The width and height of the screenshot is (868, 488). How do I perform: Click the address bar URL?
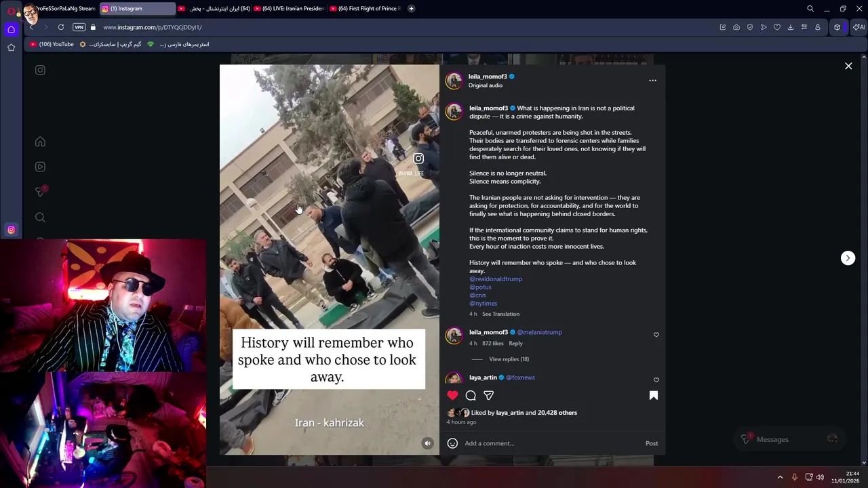click(x=153, y=27)
